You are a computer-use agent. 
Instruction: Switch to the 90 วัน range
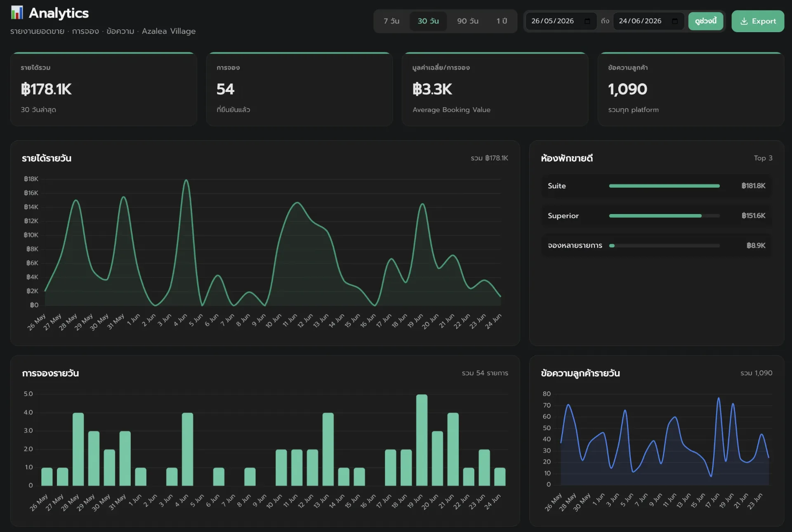point(468,21)
